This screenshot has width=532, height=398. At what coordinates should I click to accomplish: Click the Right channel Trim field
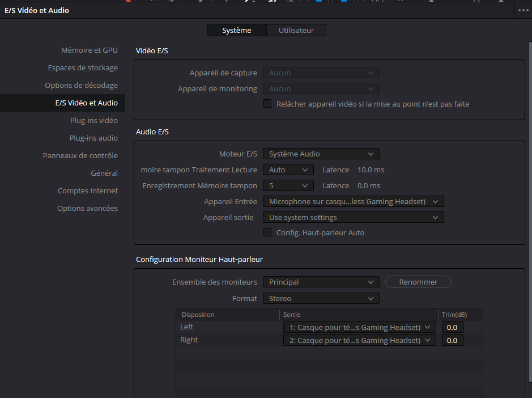452,340
